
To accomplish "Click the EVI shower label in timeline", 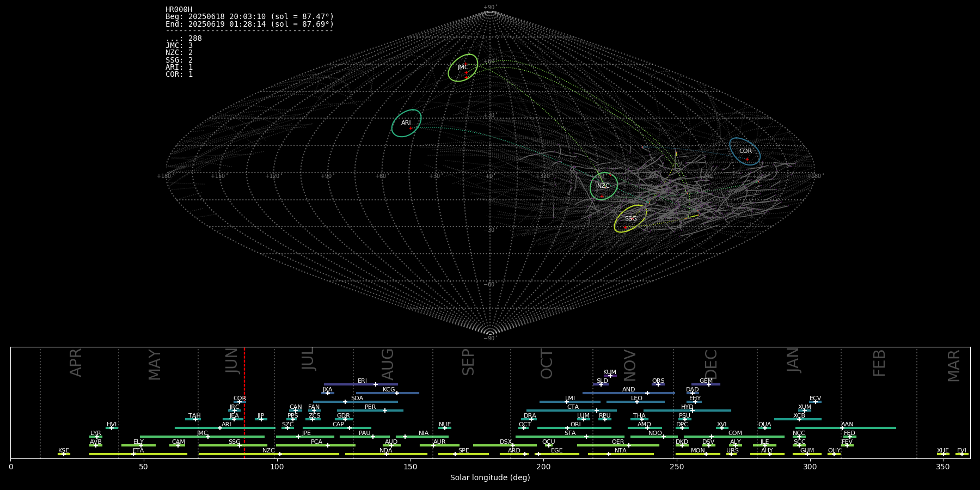I will [961, 451].
